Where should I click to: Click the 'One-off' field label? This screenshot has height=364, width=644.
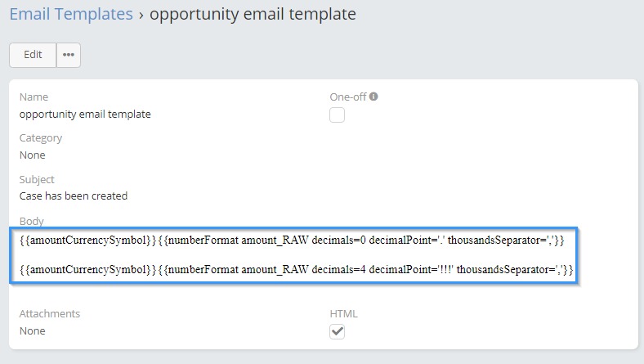tap(348, 97)
